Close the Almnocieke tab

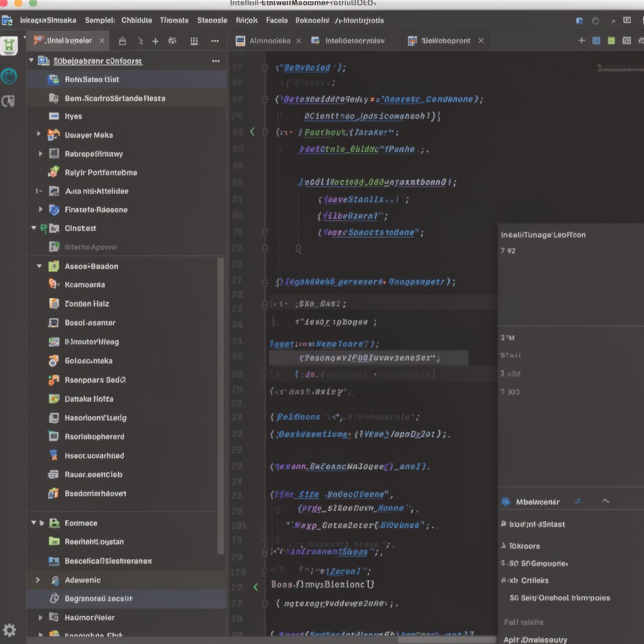(x=299, y=41)
